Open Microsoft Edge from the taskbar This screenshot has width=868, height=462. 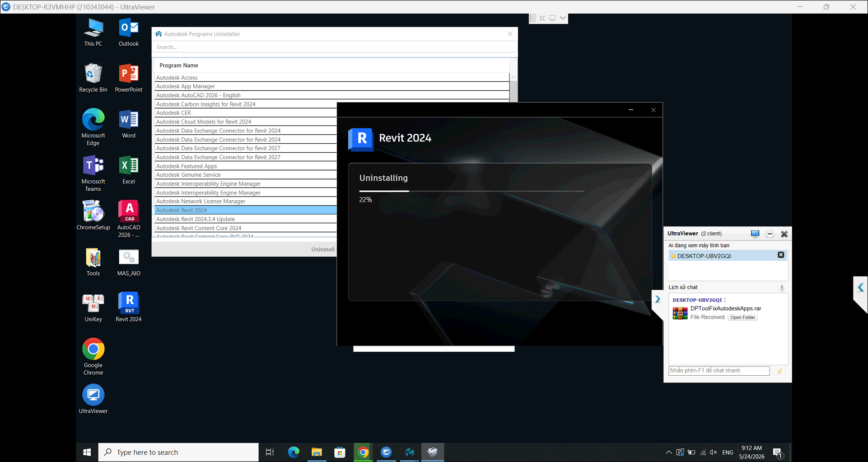(x=294, y=452)
